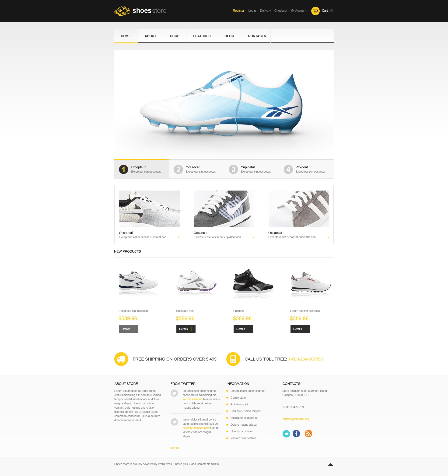Open the Facebook social icon
The width and height of the screenshot is (448, 476).
(296, 434)
